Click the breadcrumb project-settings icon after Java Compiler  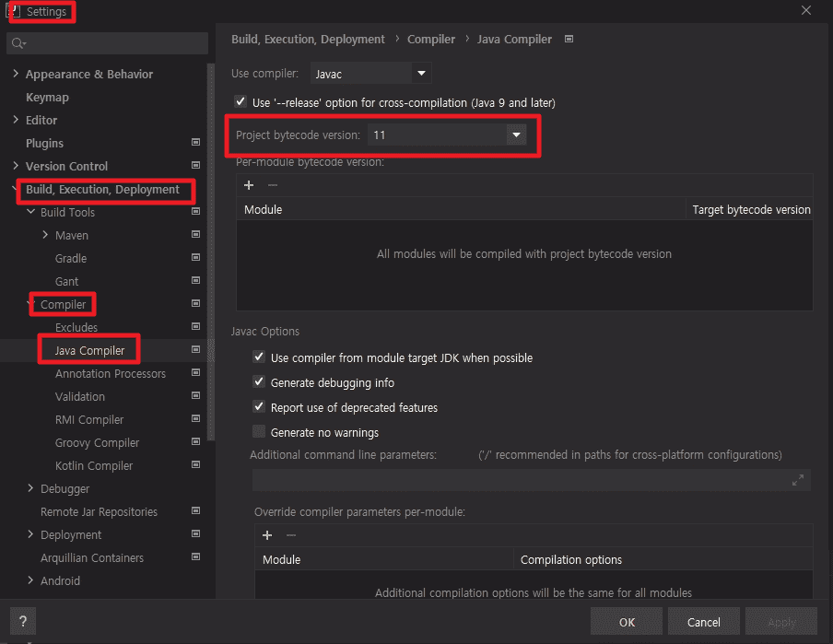coord(569,40)
